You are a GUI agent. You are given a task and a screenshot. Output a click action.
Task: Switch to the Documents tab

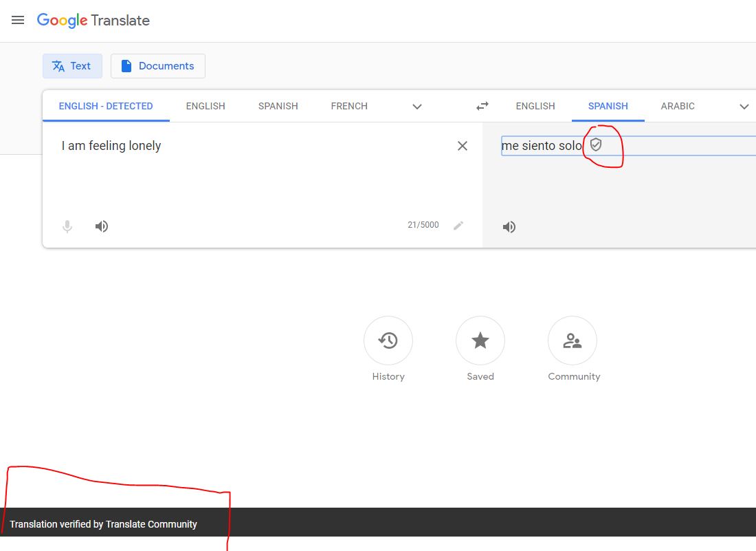(157, 65)
